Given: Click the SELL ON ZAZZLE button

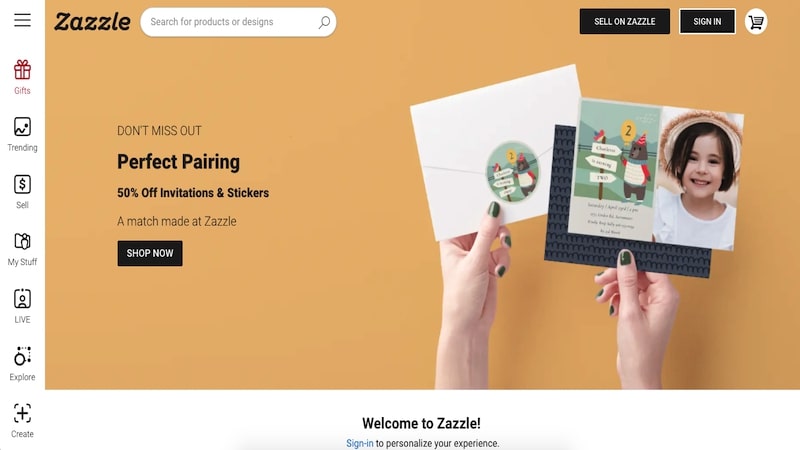Looking at the screenshot, I should coord(624,21).
